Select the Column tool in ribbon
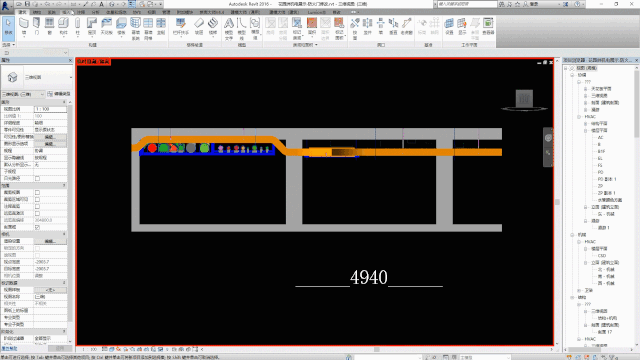640x360 pixels. click(78, 27)
